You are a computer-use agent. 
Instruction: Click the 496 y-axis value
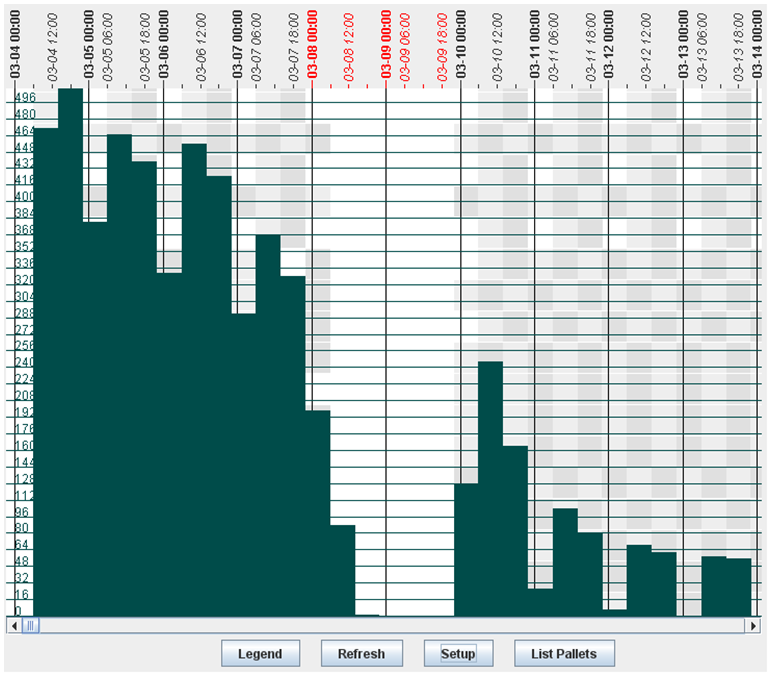click(x=25, y=97)
